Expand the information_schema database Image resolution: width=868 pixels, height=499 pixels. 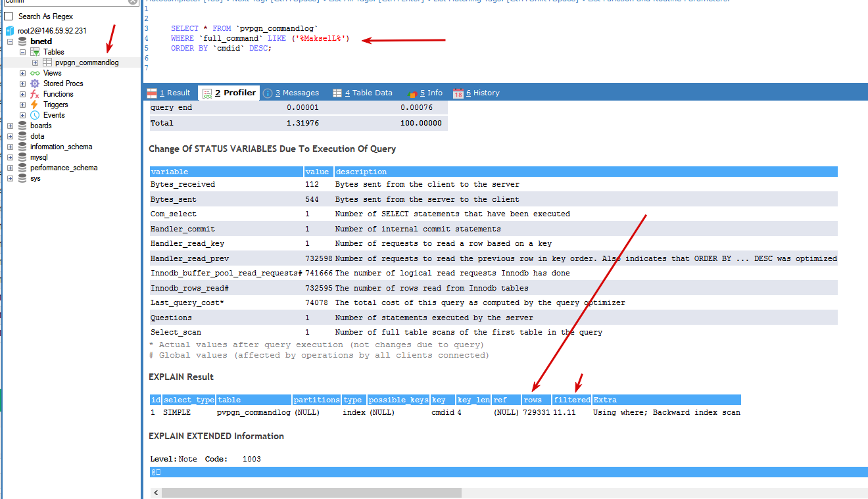click(10, 147)
